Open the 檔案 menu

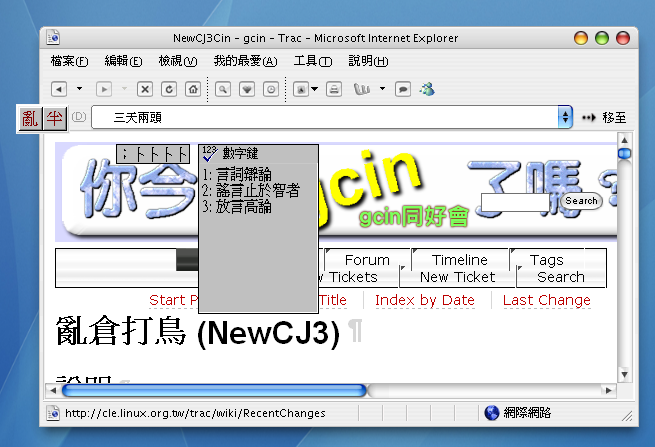(69, 61)
